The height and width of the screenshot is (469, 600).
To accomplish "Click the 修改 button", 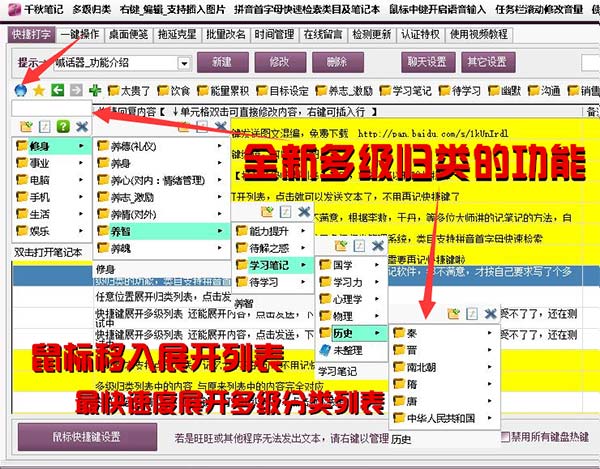I will click(x=280, y=62).
